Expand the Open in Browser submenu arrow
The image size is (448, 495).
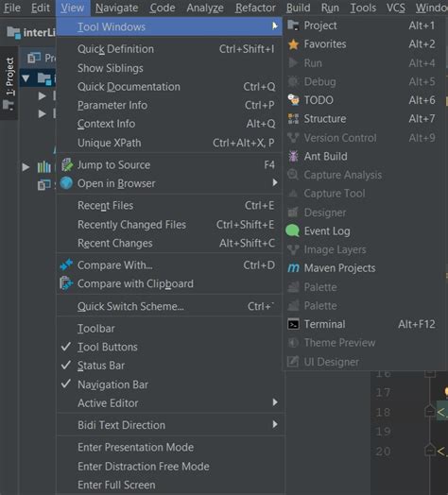(275, 182)
